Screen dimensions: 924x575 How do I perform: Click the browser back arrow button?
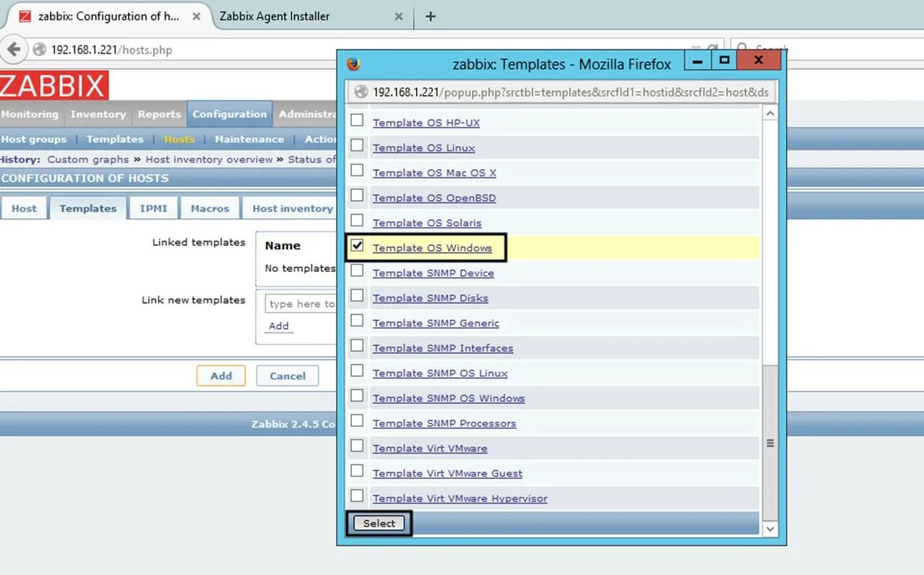coord(13,50)
